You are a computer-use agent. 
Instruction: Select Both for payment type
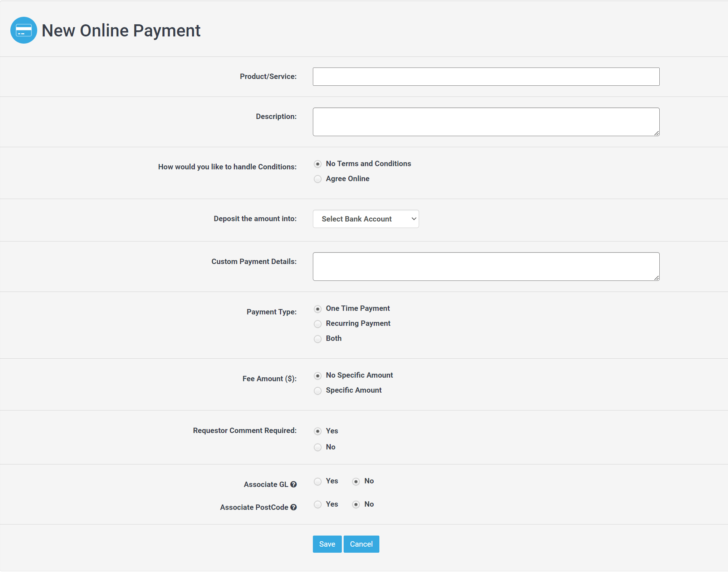coord(318,339)
